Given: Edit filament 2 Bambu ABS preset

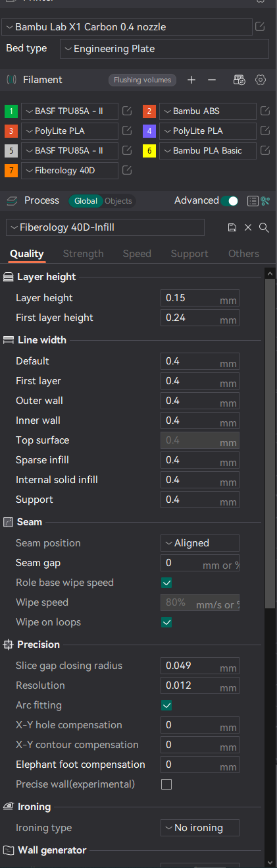Looking at the screenshot, I should (x=265, y=111).
